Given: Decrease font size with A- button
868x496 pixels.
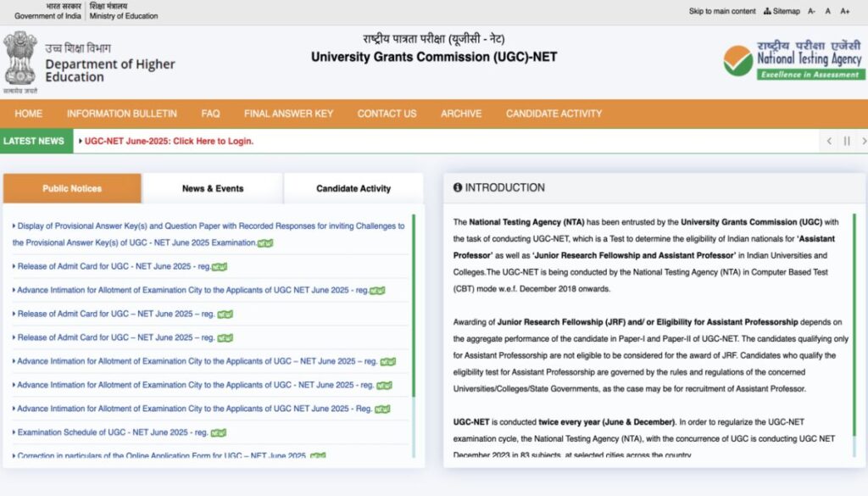Looking at the screenshot, I should [812, 11].
